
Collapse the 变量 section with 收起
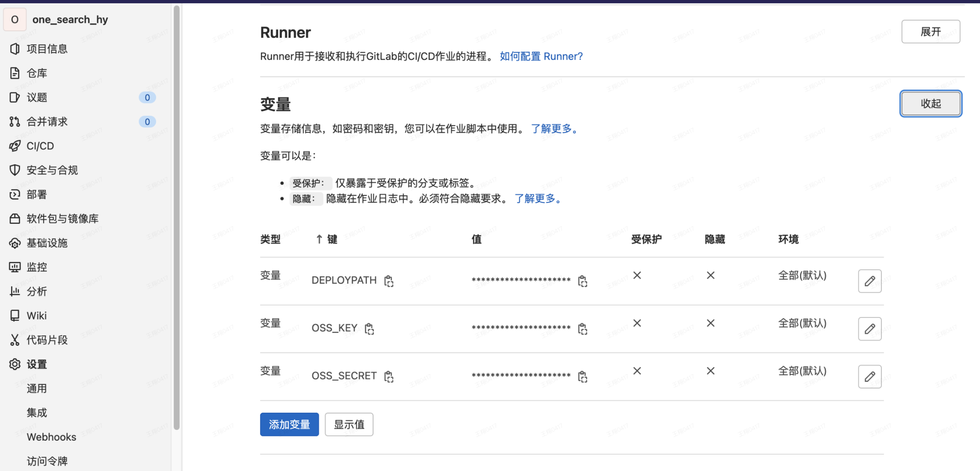pos(931,103)
